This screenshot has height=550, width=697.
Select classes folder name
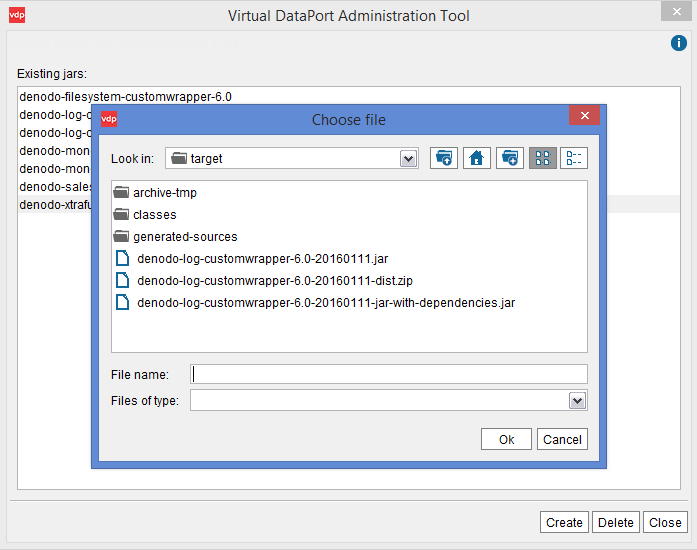click(x=155, y=215)
